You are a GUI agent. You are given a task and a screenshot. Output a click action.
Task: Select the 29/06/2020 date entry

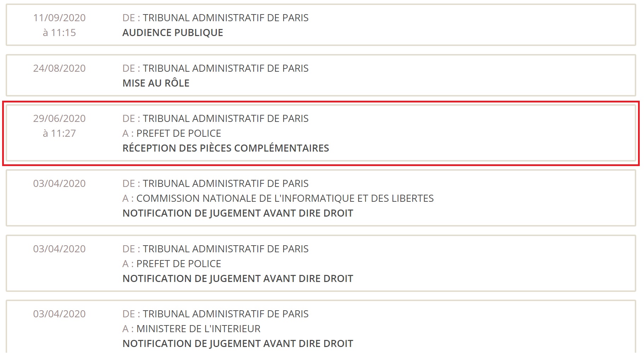pyautogui.click(x=59, y=118)
